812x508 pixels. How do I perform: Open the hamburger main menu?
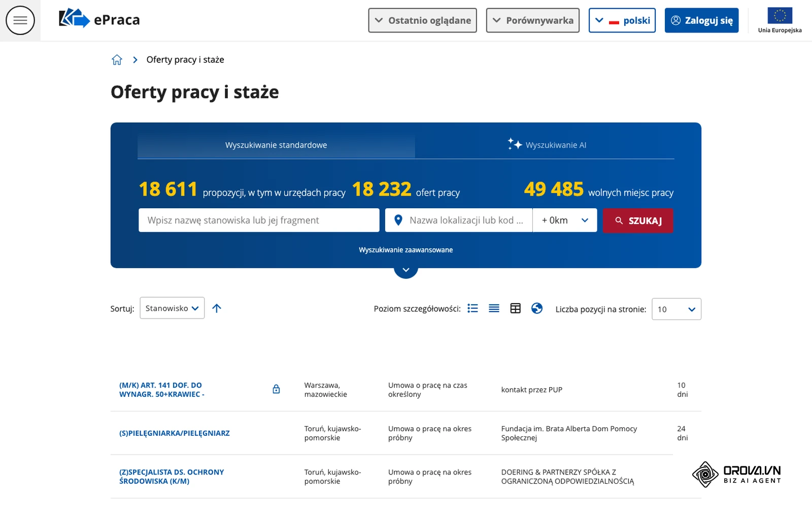pos(20,20)
